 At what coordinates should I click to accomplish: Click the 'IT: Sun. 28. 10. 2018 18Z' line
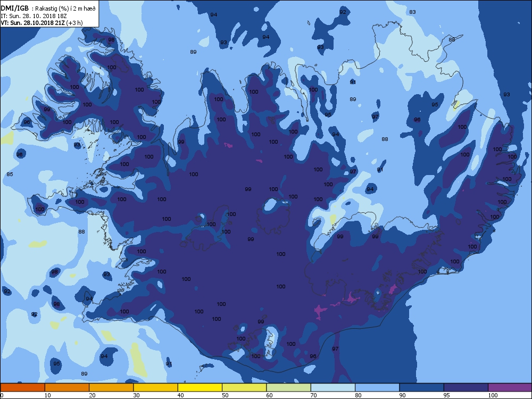click(35, 16)
